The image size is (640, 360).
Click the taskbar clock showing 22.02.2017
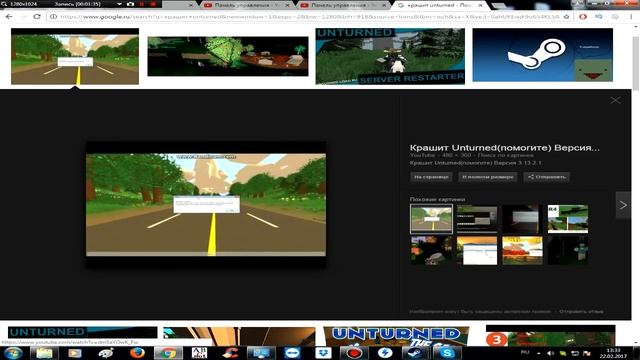(613, 353)
